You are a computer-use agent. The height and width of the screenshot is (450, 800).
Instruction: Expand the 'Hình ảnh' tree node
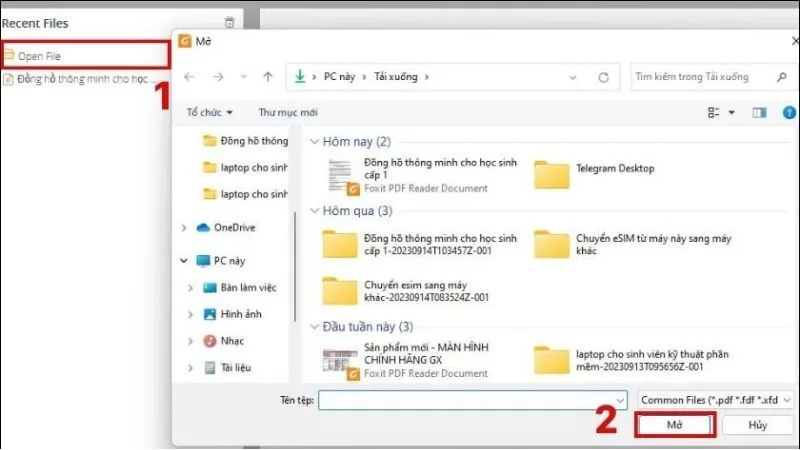click(190, 314)
